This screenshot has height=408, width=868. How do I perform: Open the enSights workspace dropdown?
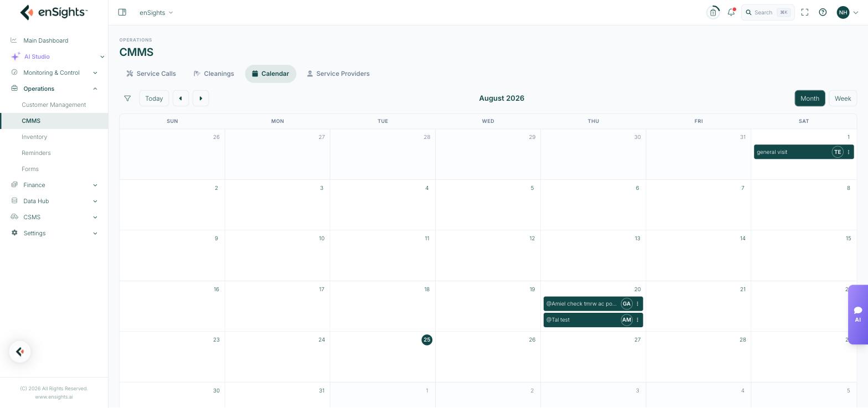(156, 12)
